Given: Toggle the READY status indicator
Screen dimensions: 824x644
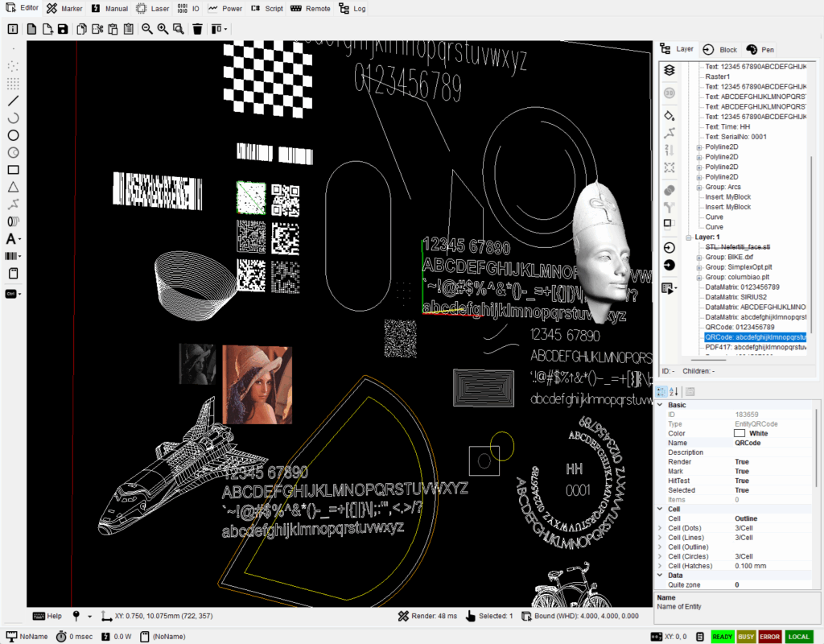Looking at the screenshot, I should (723, 637).
